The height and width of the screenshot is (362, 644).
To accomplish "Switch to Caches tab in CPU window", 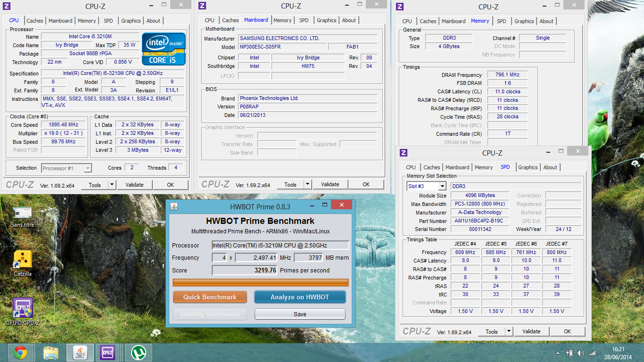I will (35, 21).
